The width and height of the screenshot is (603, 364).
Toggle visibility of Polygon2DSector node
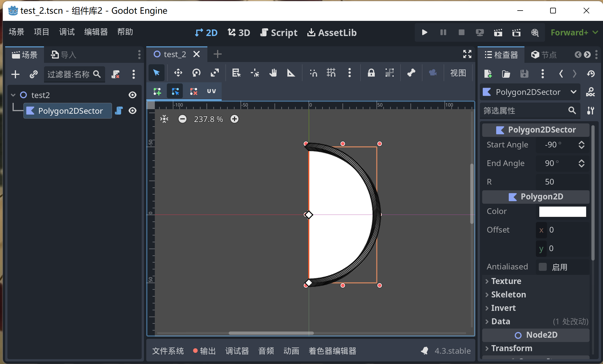click(133, 111)
